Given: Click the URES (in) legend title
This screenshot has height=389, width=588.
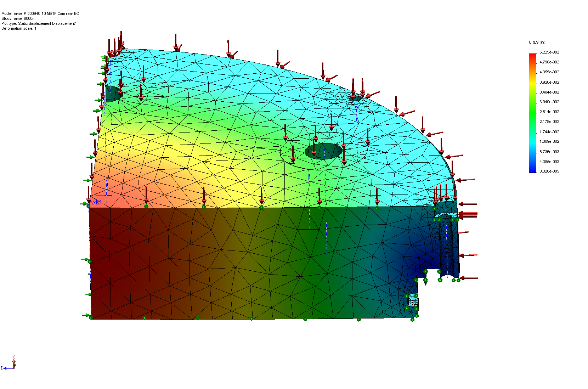Looking at the screenshot, I should click(x=537, y=42).
